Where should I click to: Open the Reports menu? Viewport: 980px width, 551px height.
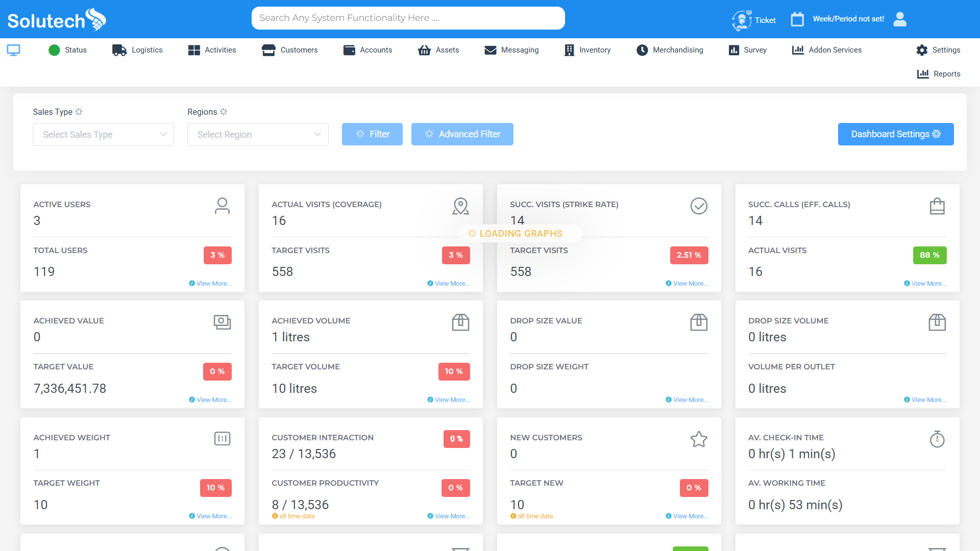(x=939, y=74)
